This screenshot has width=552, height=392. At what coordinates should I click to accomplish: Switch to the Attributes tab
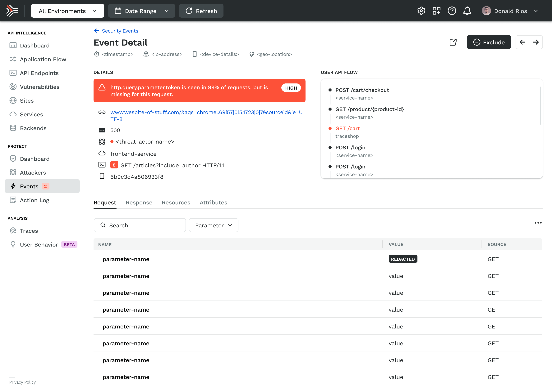(213, 203)
